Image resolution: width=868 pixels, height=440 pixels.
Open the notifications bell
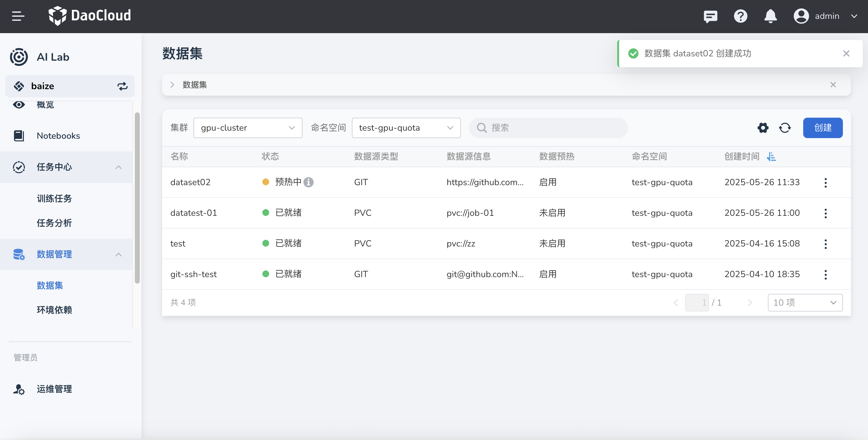[x=770, y=16]
